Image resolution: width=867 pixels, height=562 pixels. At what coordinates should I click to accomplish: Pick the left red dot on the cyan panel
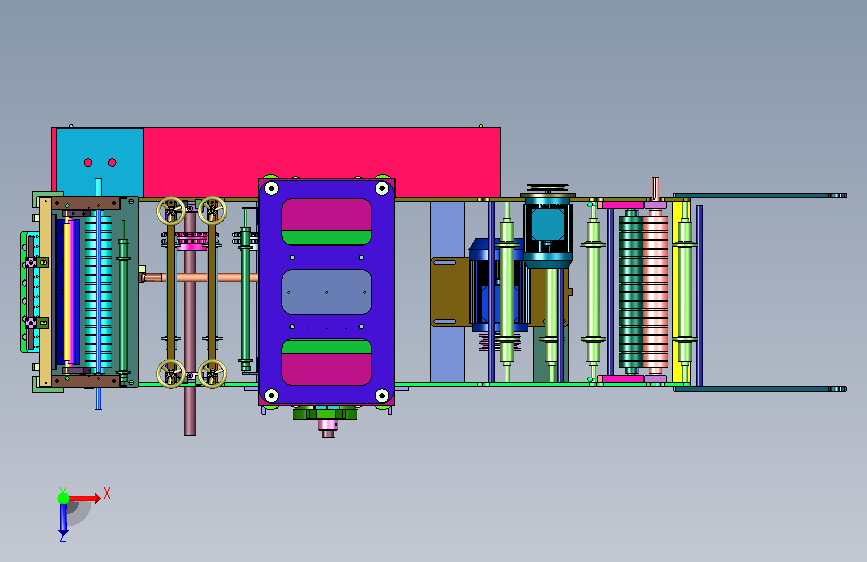(88, 162)
